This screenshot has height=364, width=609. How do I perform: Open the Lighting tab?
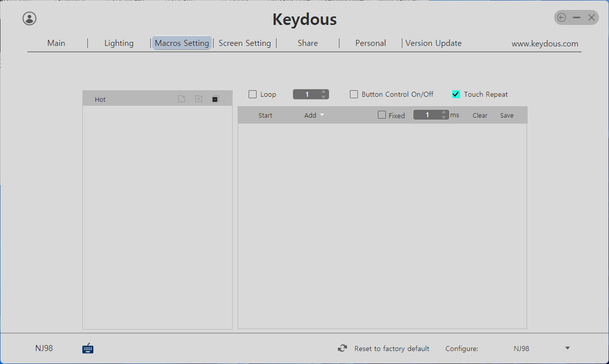point(119,43)
